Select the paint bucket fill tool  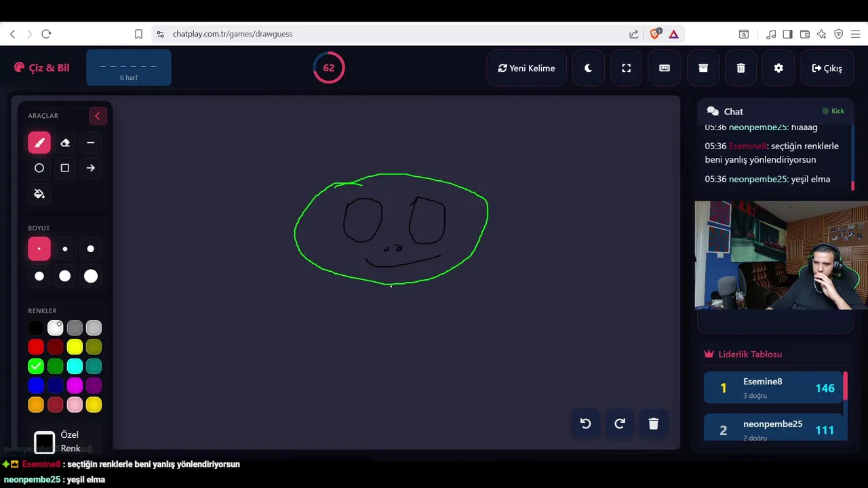coord(39,194)
